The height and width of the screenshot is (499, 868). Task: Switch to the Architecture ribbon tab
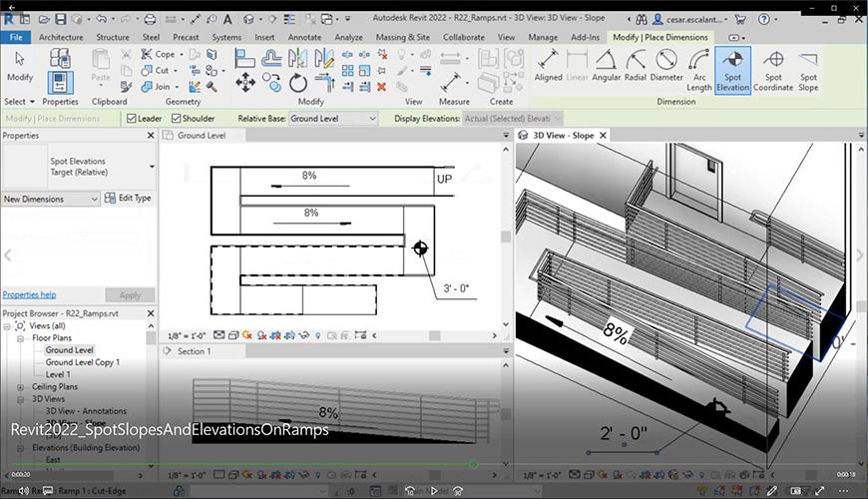pyautogui.click(x=61, y=37)
